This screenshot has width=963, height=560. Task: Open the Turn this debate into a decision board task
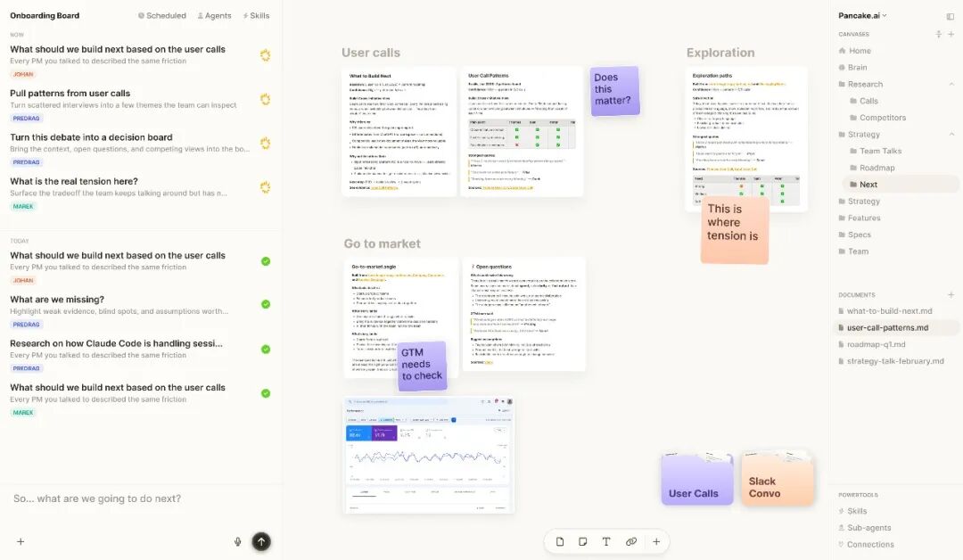(x=140, y=149)
